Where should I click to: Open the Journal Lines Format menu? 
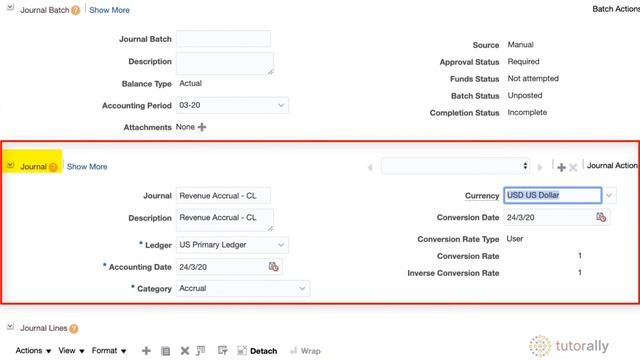click(x=109, y=351)
